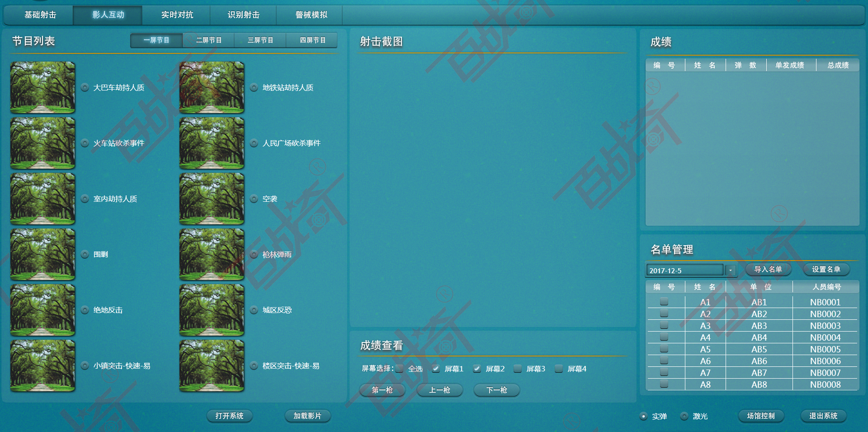Image resolution: width=868 pixels, height=432 pixels.
Task: Tick the checkbox in row A3
Action: pyautogui.click(x=664, y=325)
